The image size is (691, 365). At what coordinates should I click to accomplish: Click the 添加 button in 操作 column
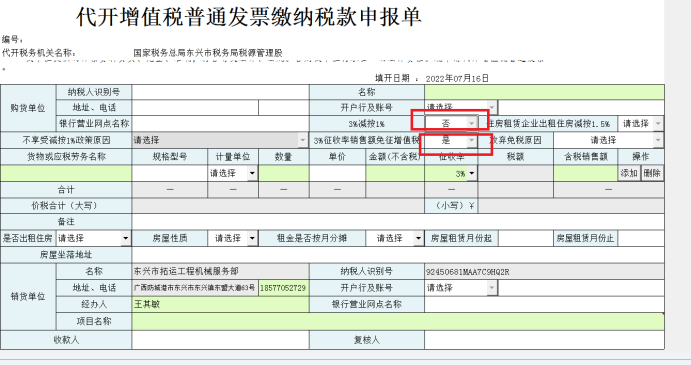629,173
